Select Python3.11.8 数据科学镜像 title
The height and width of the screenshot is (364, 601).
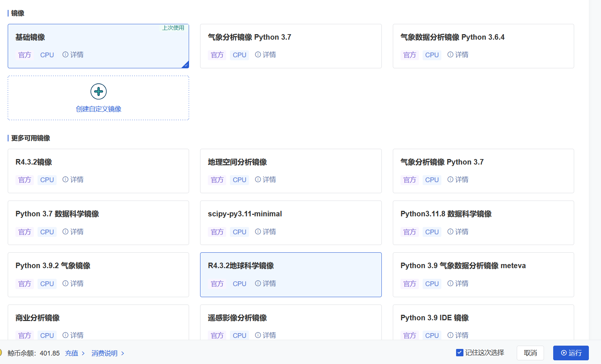[x=446, y=214]
